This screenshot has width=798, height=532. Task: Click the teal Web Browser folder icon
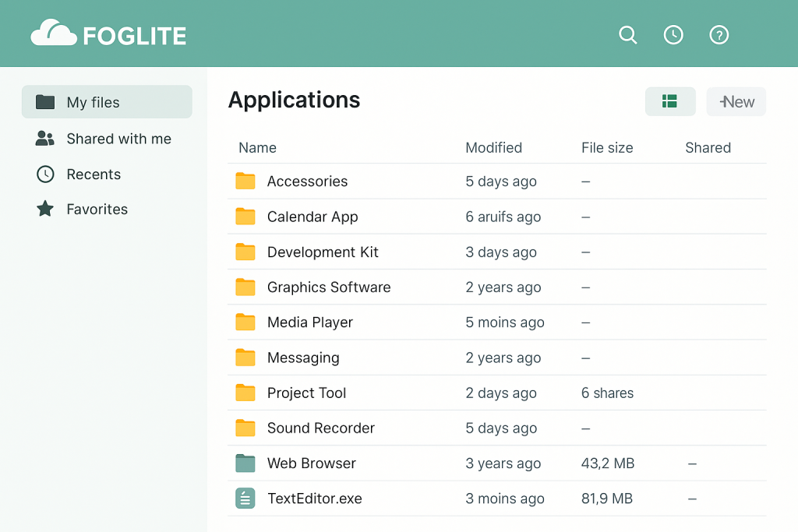click(x=245, y=463)
